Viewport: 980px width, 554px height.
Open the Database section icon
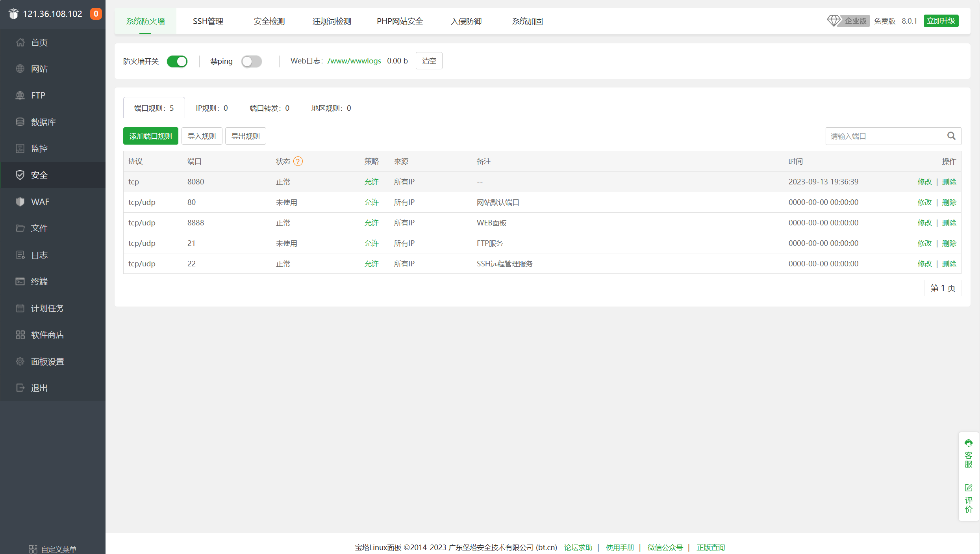pos(20,122)
